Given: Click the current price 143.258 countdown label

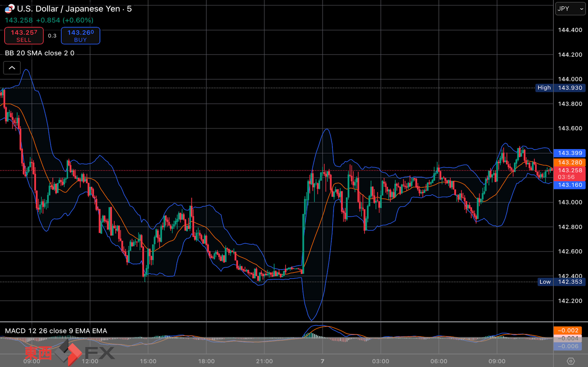Looking at the screenshot, I should (x=570, y=174).
